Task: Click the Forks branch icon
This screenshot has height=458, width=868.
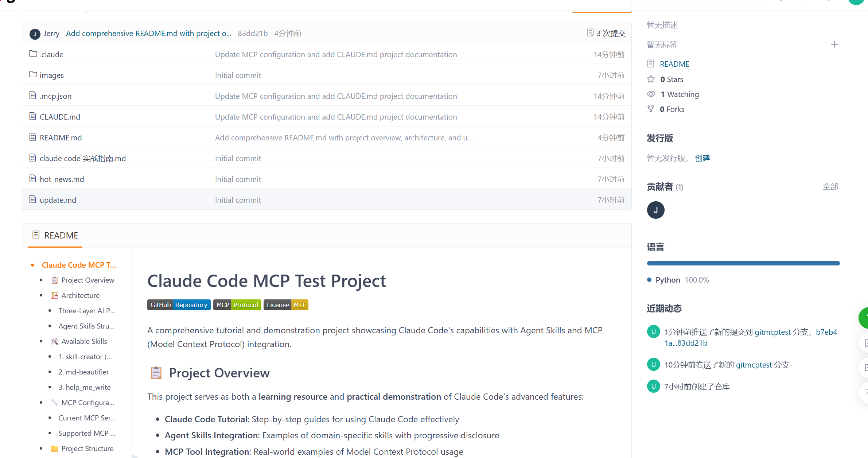Action: [651, 109]
